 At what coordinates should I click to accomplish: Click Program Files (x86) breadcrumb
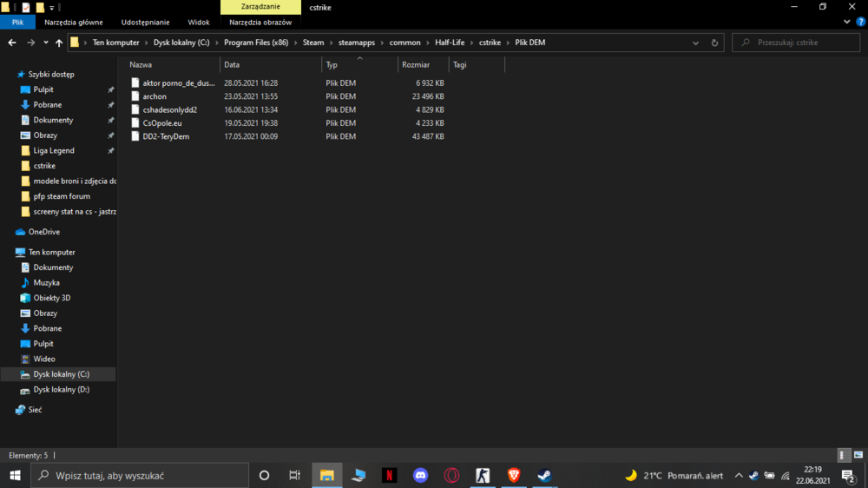coord(256,43)
